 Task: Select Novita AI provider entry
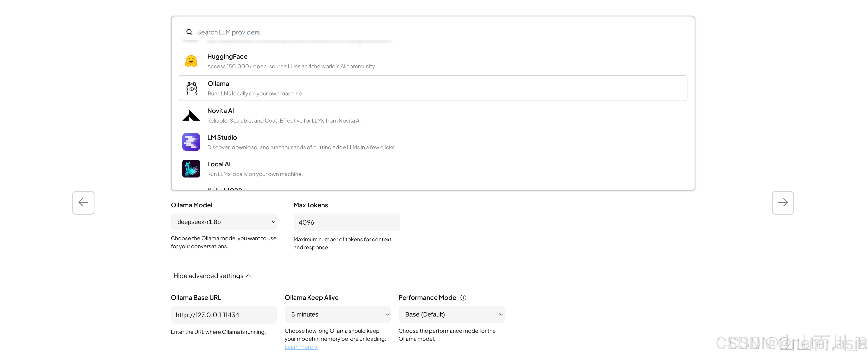pyautogui.click(x=284, y=115)
